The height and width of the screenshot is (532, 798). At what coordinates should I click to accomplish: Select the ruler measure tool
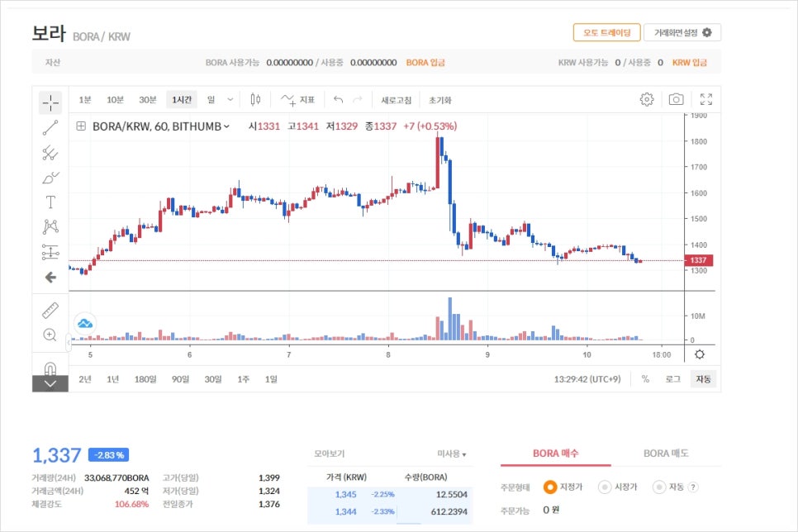[50, 310]
